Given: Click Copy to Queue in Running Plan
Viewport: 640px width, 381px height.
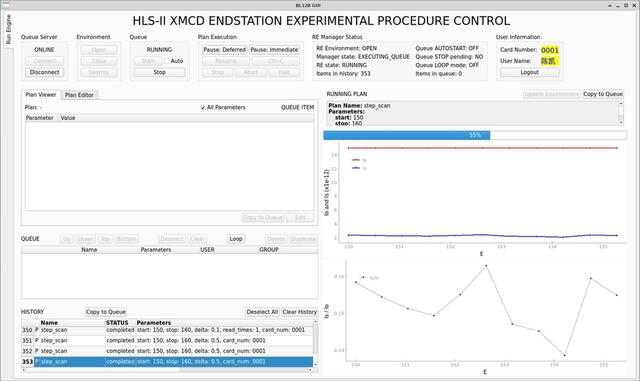Looking at the screenshot, I should [603, 94].
